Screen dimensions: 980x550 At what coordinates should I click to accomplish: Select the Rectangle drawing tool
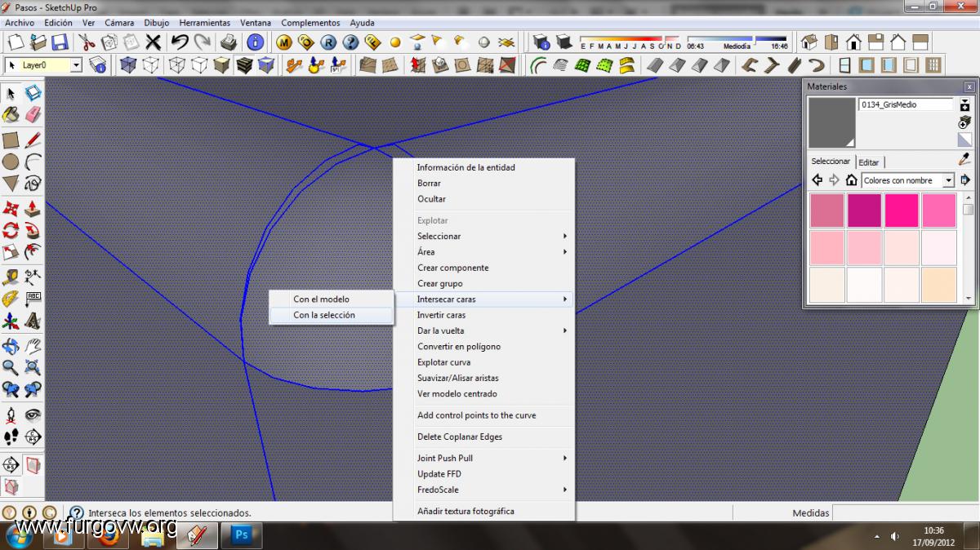pyautogui.click(x=11, y=140)
